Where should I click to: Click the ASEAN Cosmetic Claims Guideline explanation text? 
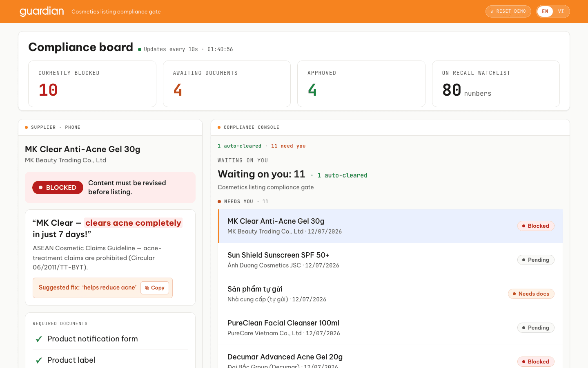click(x=97, y=258)
